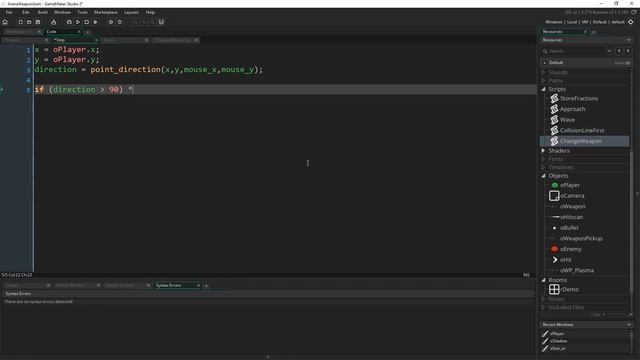Click the Open Project folder icon
This screenshot has width=640, height=360.
[x=29, y=22]
